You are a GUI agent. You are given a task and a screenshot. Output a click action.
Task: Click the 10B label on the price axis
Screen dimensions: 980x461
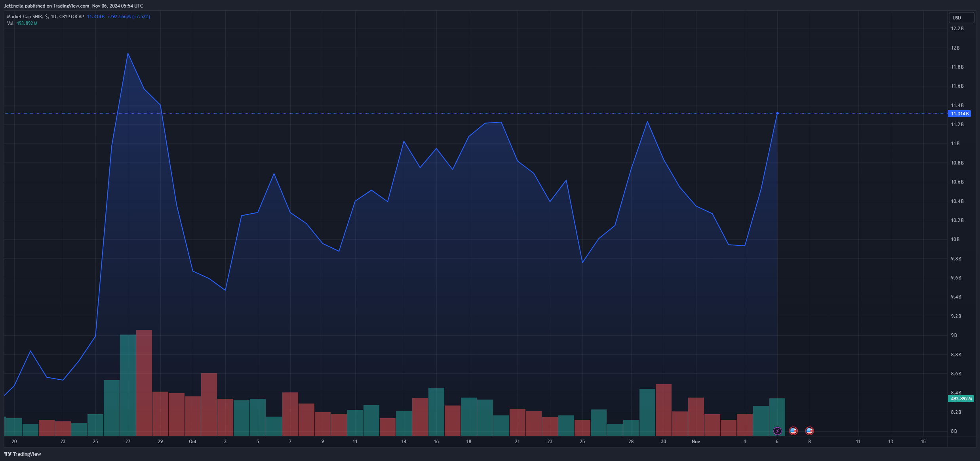[x=955, y=239]
